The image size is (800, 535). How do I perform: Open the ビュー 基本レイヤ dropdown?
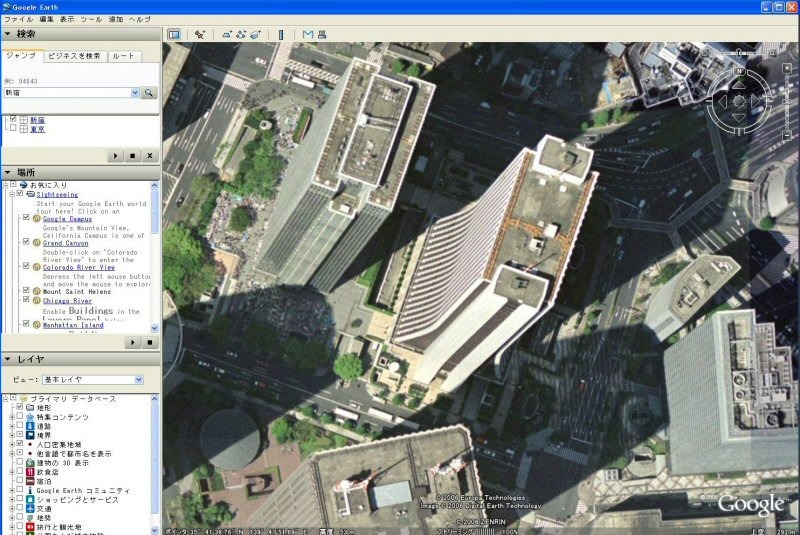138,380
